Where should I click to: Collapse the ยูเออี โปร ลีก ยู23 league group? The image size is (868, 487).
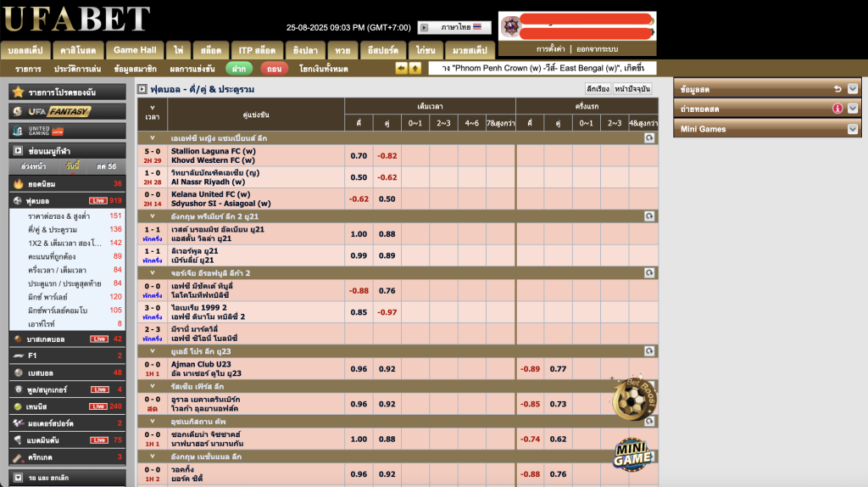point(153,351)
